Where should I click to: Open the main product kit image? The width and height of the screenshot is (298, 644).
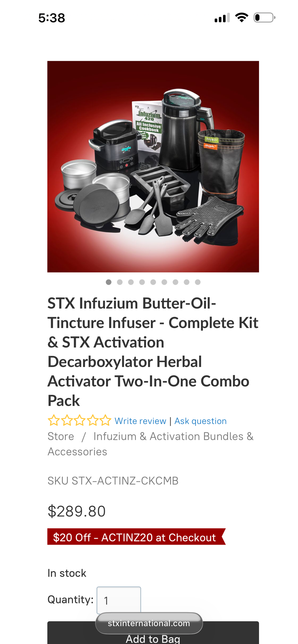click(153, 167)
